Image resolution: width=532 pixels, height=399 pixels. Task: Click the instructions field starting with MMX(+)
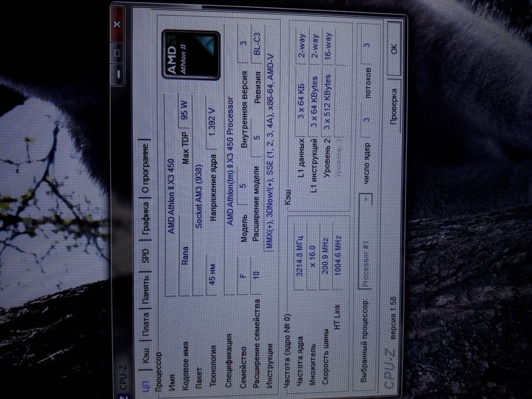[271, 152]
